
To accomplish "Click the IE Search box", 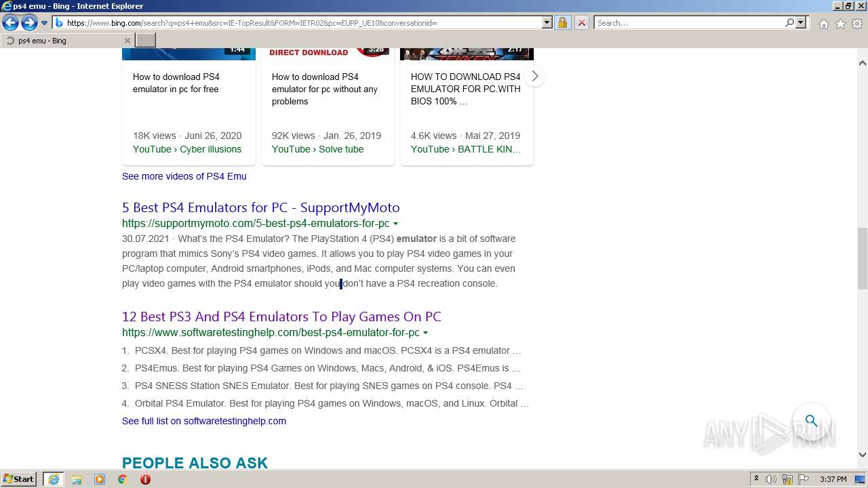I will [x=689, y=23].
